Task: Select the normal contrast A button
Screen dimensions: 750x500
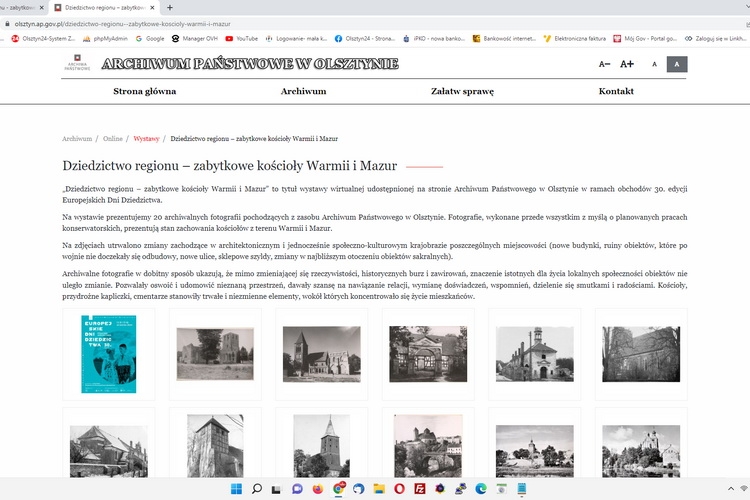Action: point(654,64)
